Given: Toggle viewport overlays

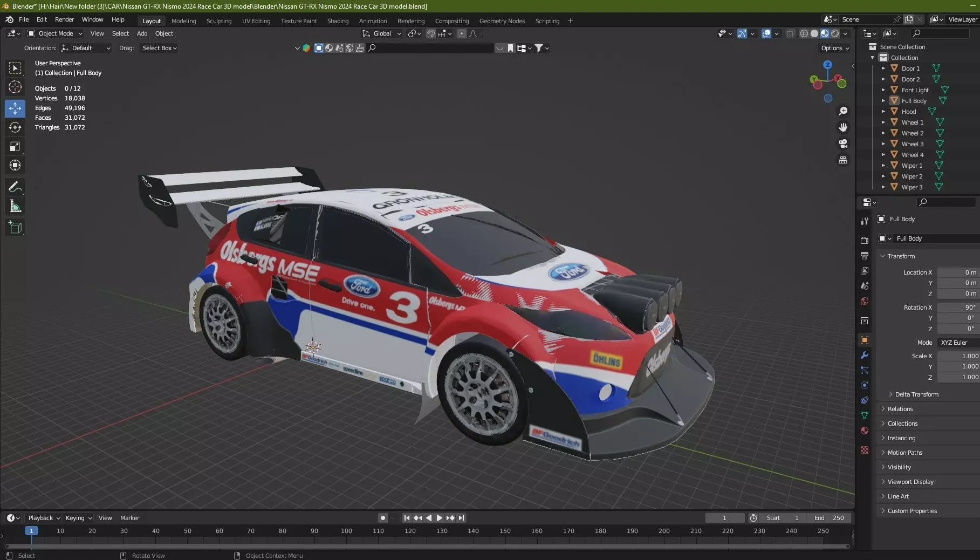Looking at the screenshot, I should (766, 33).
